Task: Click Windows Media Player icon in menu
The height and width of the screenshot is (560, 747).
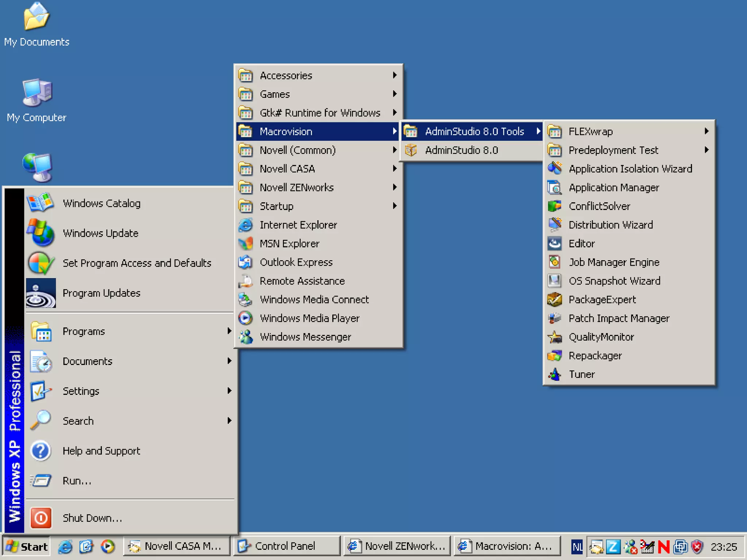Action: [245, 318]
